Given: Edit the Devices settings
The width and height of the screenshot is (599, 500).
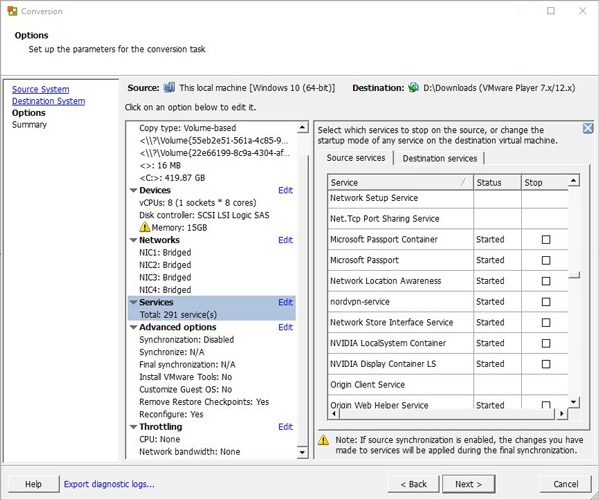Looking at the screenshot, I should pyautogui.click(x=285, y=190).
